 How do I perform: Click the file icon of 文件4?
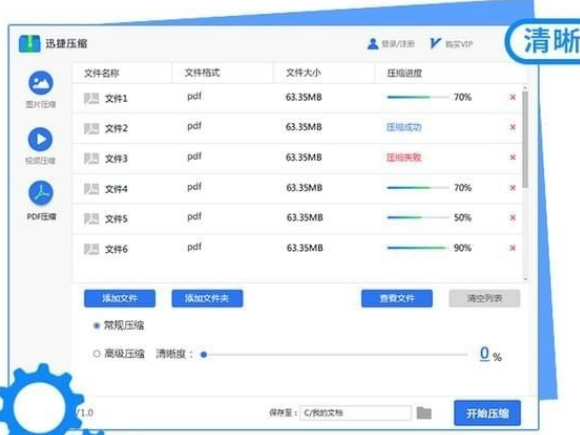91,189
